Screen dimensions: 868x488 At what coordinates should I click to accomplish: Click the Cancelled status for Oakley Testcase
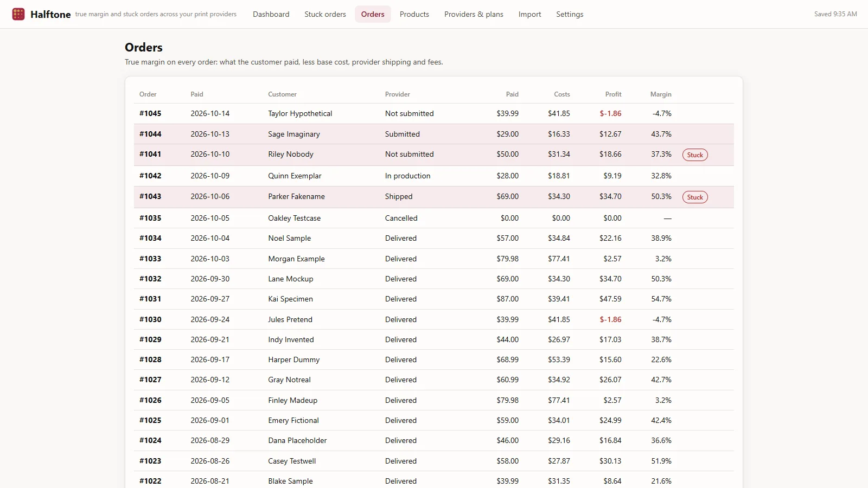tap(401, 218)
